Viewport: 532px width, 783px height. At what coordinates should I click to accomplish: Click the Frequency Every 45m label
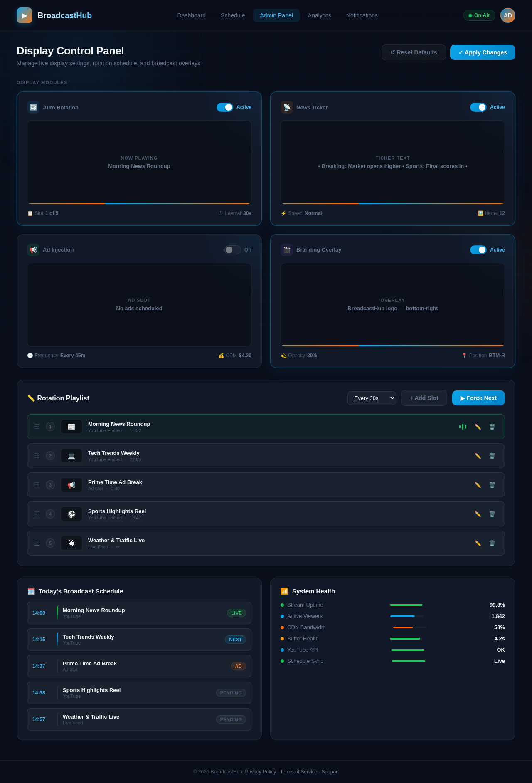[x=56, y=356]
